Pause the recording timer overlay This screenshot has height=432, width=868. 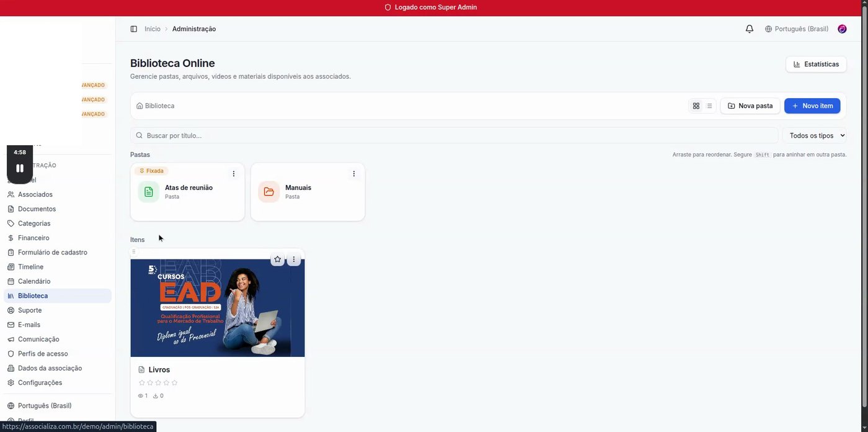19,168
